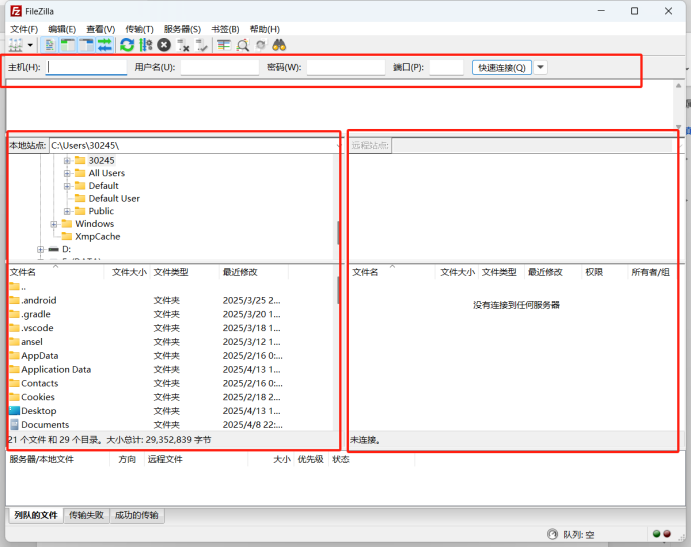Expand the Public folder tree node
Viewport: 692px width, 548px height.
[67, 211]
